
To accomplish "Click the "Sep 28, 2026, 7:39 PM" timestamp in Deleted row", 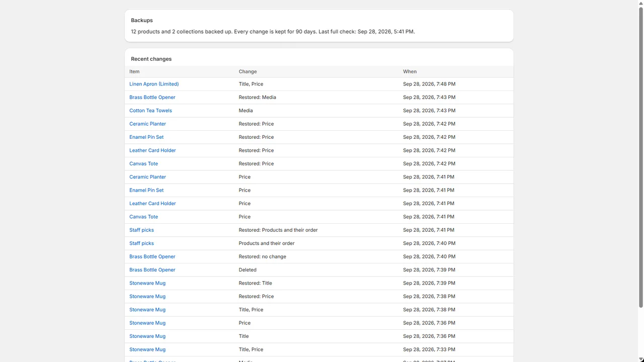I will pyautogui.click(x=429, y=270).
